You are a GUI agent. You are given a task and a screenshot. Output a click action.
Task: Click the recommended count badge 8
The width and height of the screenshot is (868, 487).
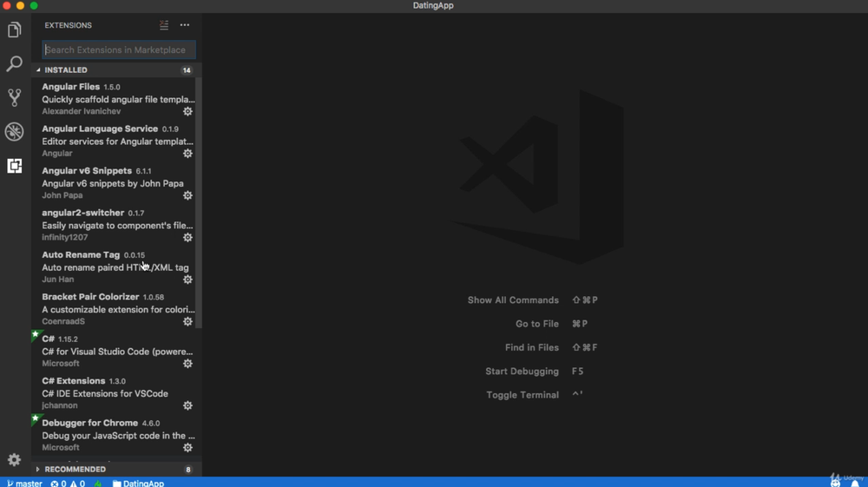click(188, 470)
